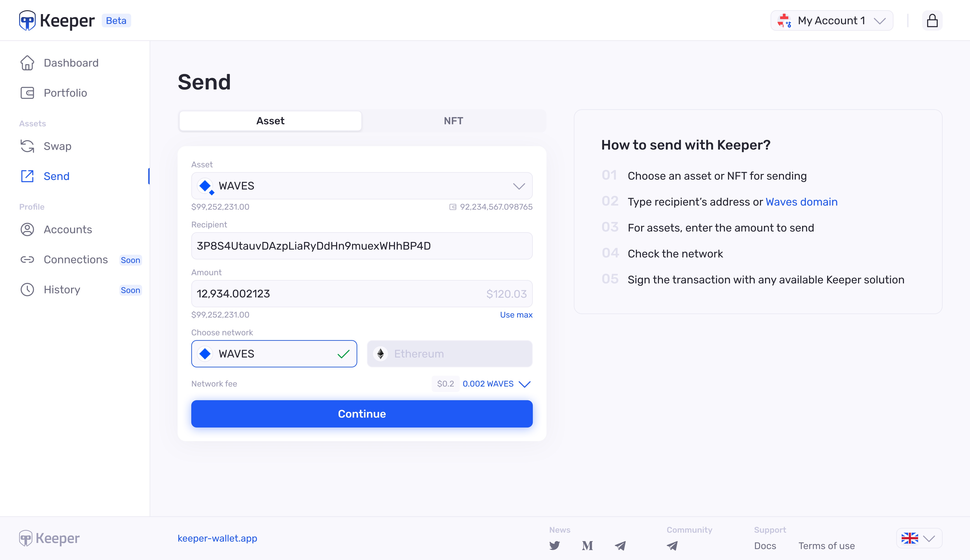
Task: Click the Recipient address input field
Action: [362, 246]
